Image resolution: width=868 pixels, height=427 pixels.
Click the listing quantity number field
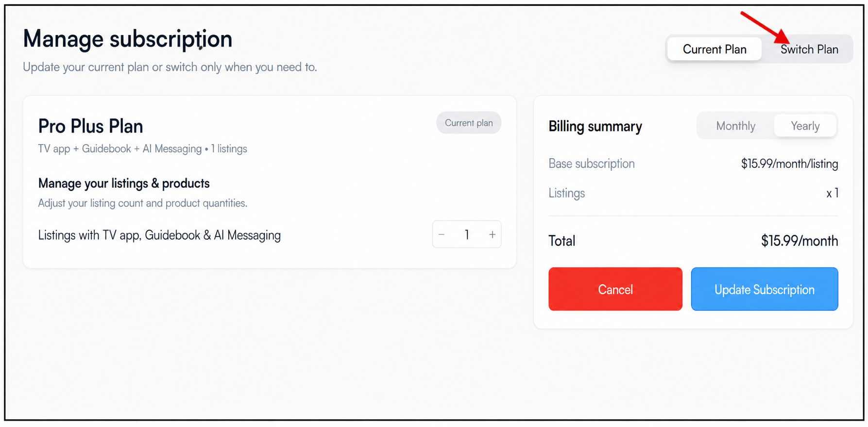(x=467, y=235)
